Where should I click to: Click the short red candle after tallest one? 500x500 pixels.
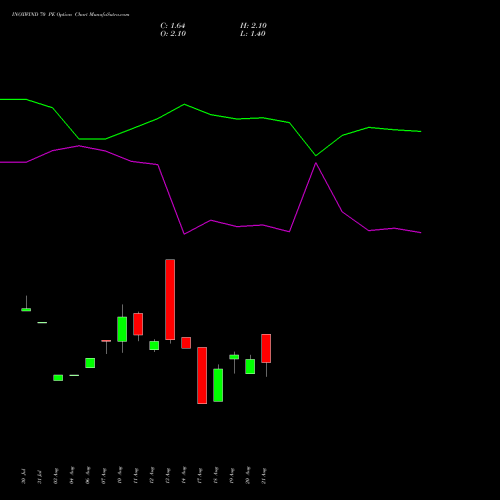(x=186, y=343)
